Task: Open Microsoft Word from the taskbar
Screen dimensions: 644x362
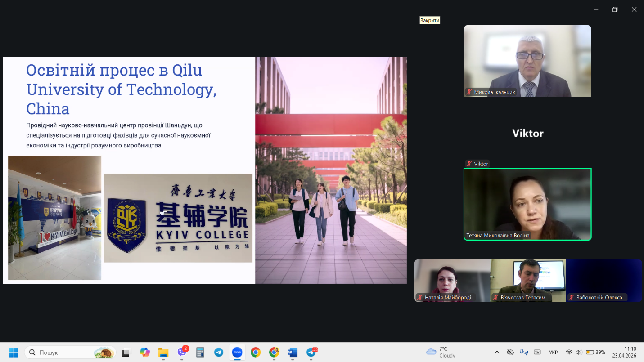Action: tap(293, 353)
